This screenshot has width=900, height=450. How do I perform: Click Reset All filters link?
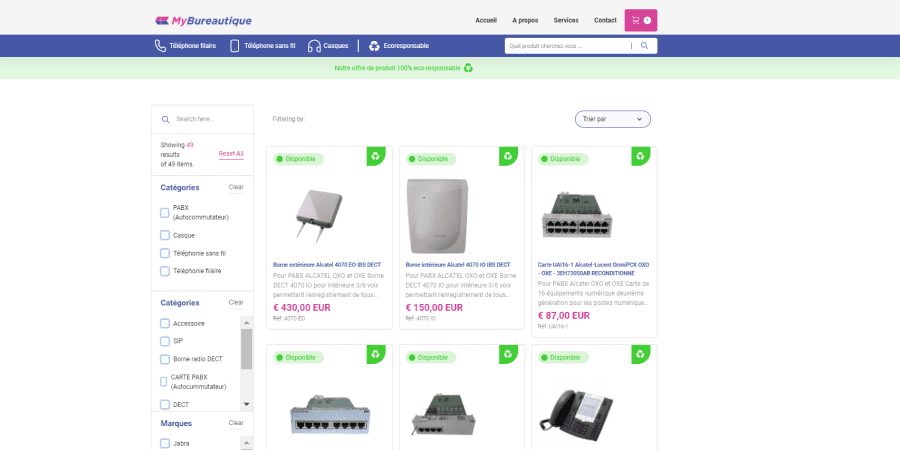coord(231,154)
